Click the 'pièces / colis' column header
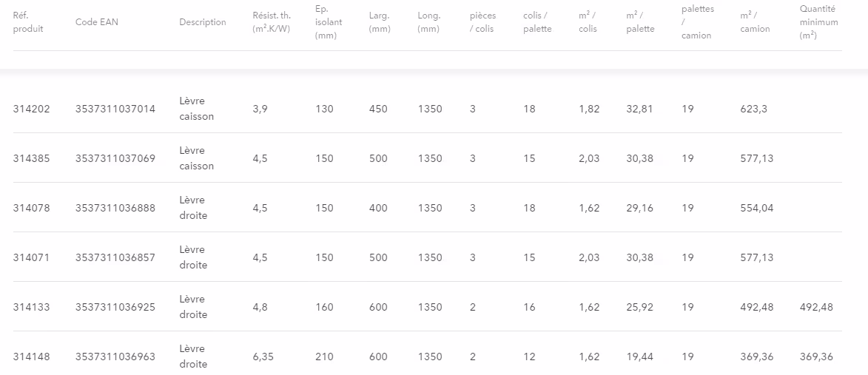This screenshot has width=868, height=375. 482,22
